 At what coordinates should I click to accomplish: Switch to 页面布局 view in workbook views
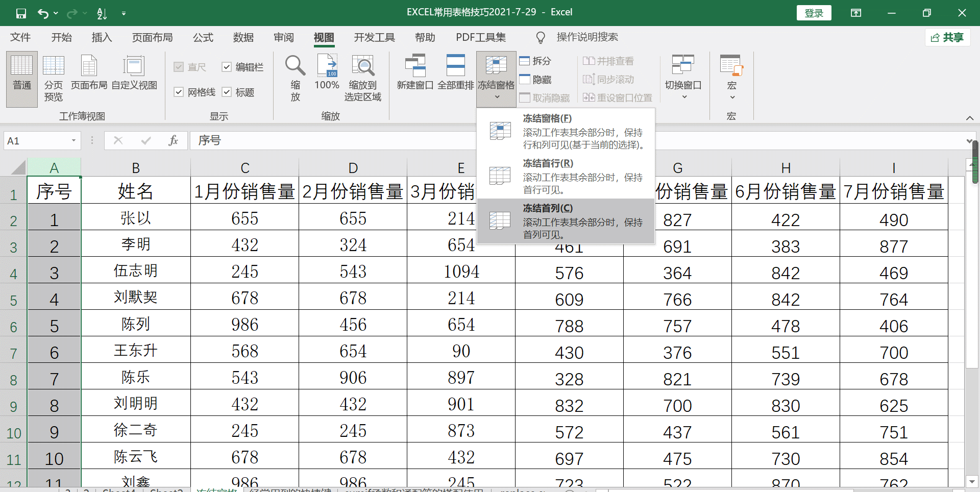point(89,73)
